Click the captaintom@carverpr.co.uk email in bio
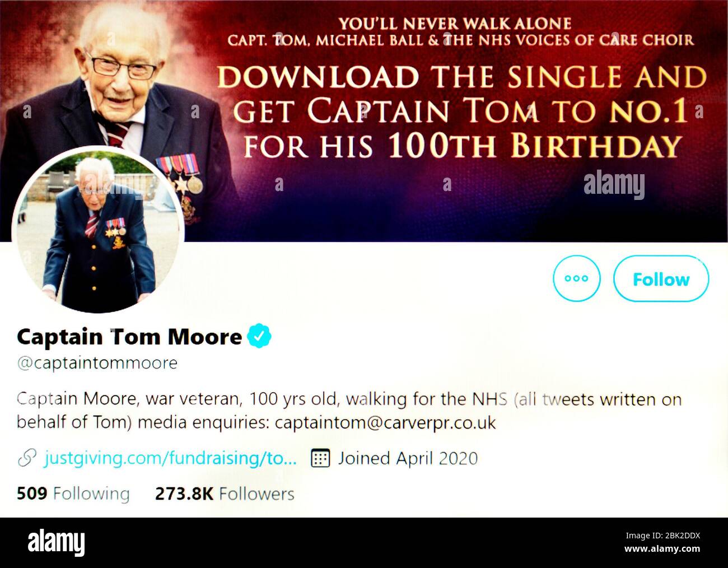Screen dimensions: 728x568 (x=385, y=422)
